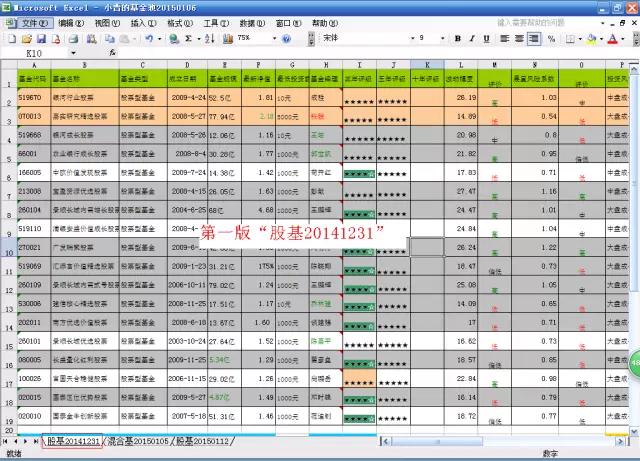Select the 股基20141231 sheet tab
Screen dimensions: 640x461
pyautogui.click(x=73, y=441)
